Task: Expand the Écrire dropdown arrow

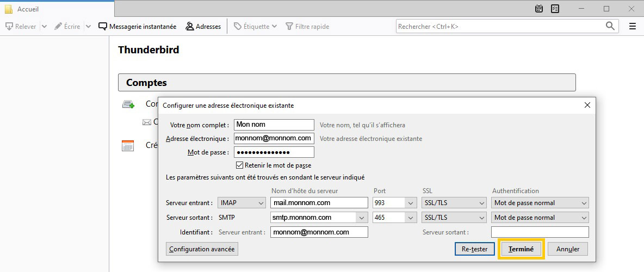Action: point(88,26)
